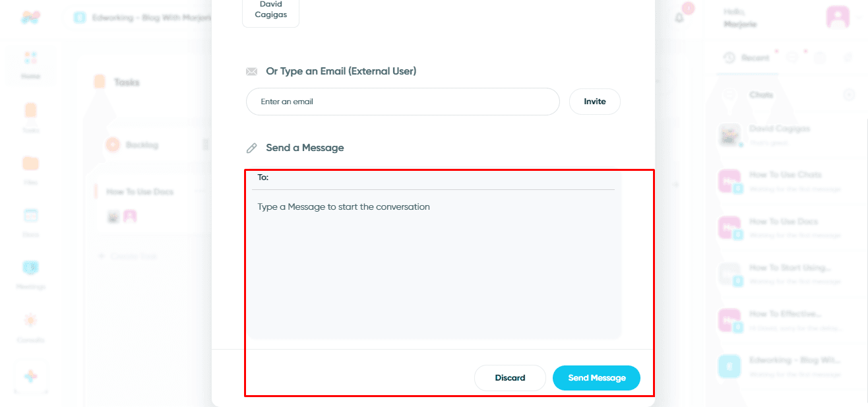The image size is (868, 407).
Task: Select the David Cagigas user card
Action: point(270,11)
